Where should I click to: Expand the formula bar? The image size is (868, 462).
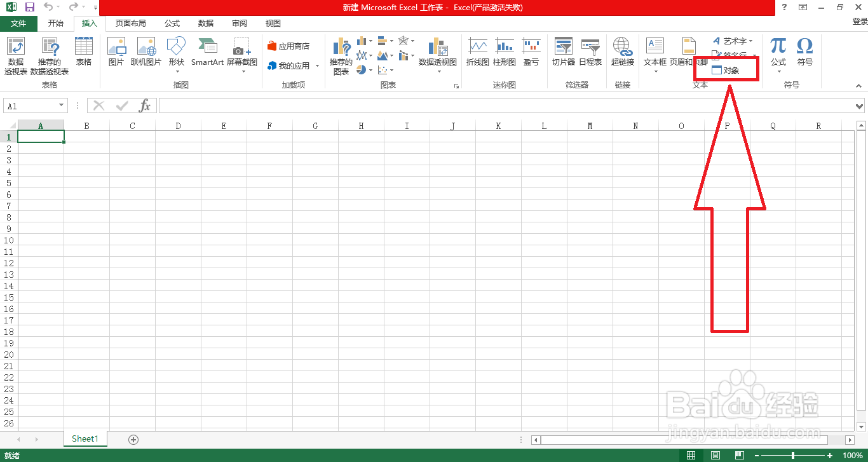(860, 106)
